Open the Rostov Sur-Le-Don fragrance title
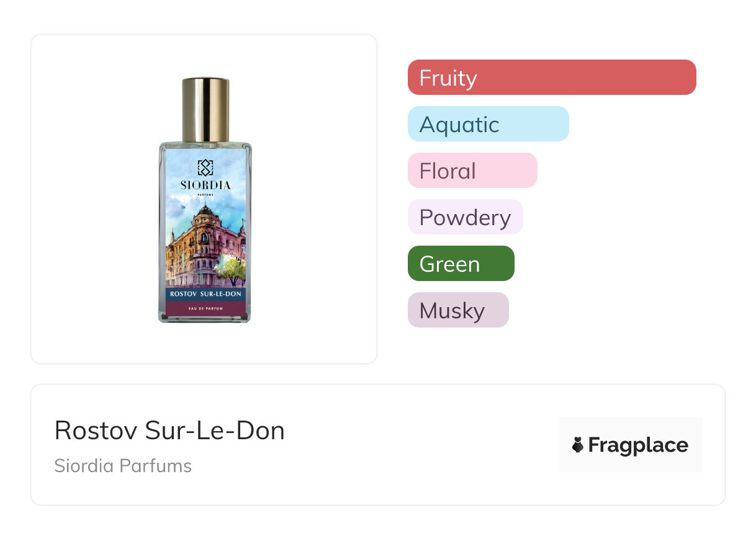Image resolution: width=756 pixels, height=536 pixels. point(169,431)
